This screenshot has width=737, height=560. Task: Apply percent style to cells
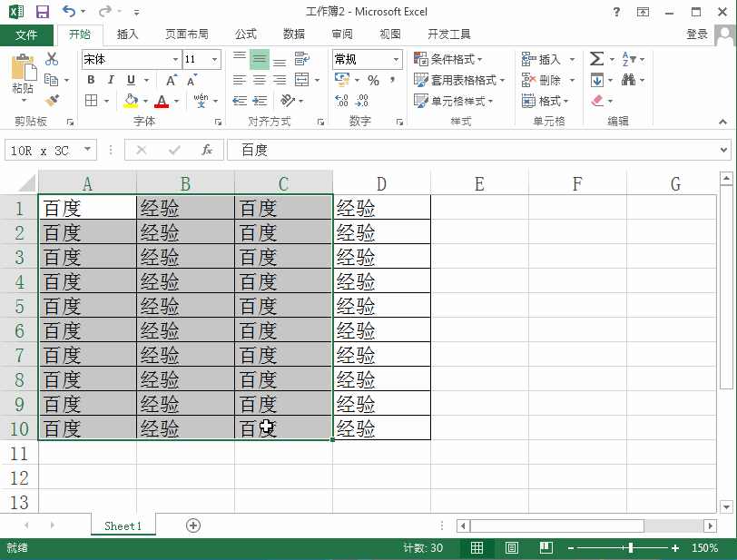coord(374,81)
